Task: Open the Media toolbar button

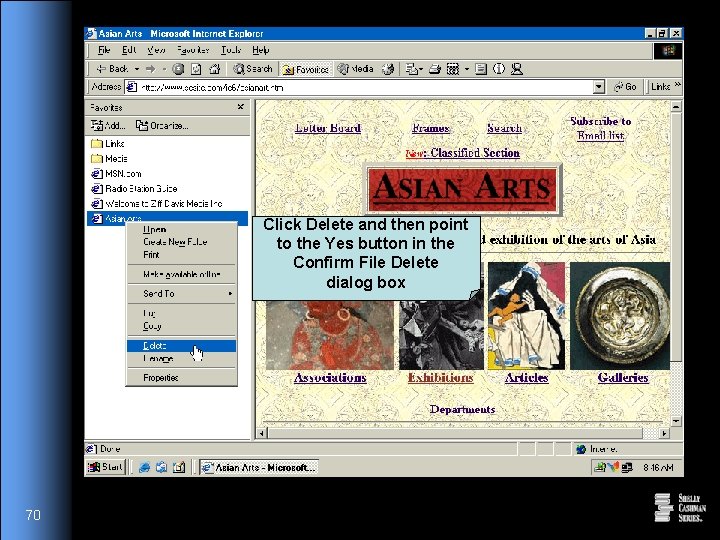Action: (x=356, y=69)
